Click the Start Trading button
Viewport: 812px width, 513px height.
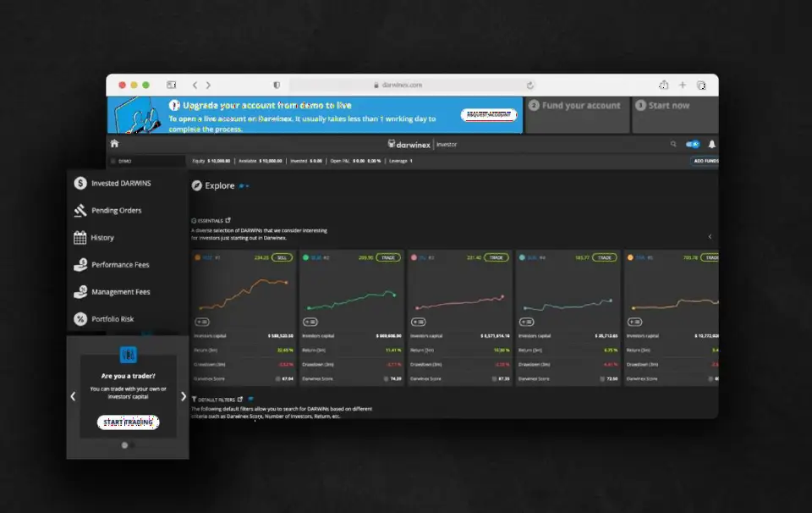point(128,422)
